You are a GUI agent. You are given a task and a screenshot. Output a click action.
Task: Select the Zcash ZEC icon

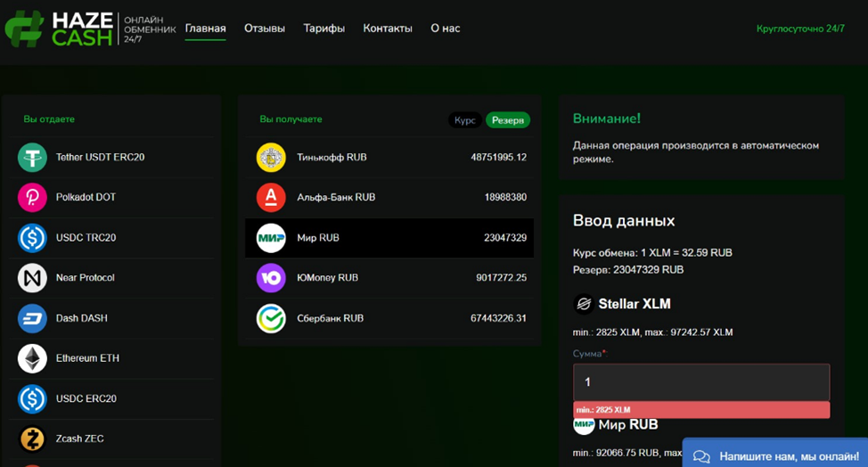tap(32, 438)
